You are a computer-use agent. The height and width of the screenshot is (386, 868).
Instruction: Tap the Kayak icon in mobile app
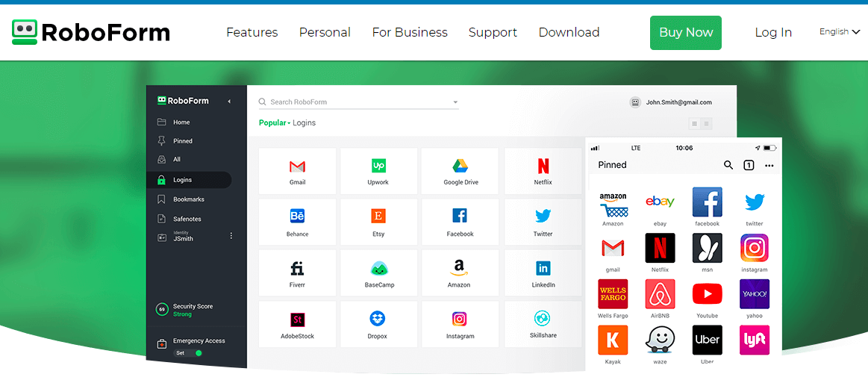613,340
